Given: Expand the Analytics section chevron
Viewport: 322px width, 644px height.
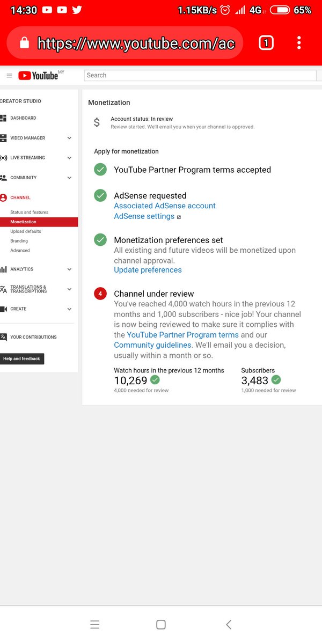Looking at the screenshot, I should (x=69, y=269).
